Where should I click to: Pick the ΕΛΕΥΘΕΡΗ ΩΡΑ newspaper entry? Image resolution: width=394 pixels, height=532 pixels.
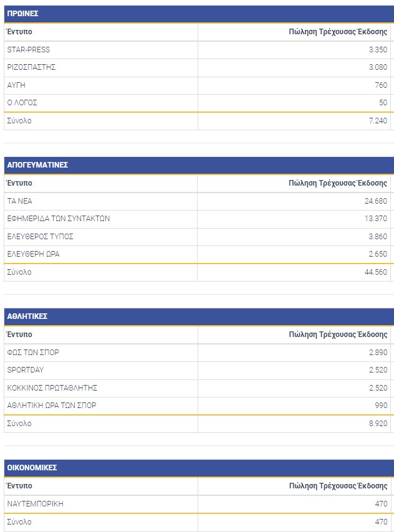pyautogui.click(x=33, y=254)
